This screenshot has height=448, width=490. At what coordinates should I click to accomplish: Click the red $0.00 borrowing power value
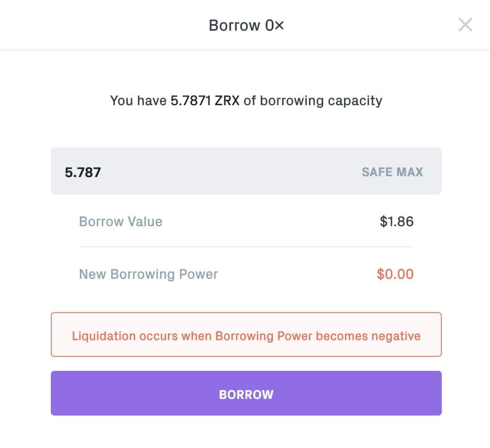coord(395,274)
